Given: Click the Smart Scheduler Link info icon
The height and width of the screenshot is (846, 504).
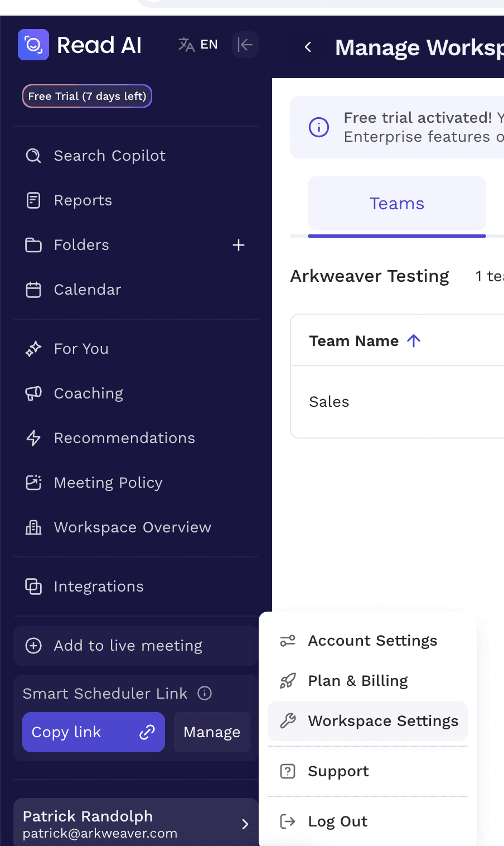Looking at the screenshot, I should [x=205, y=693].
